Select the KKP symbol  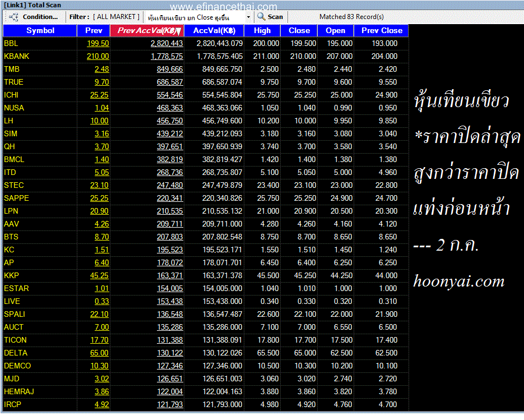pyautogui.click(x=11, y=275)
